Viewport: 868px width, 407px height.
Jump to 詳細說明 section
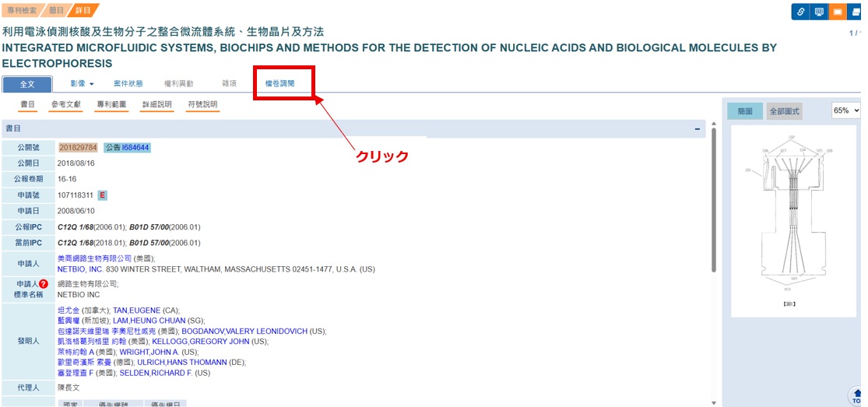tap(157, 104)
